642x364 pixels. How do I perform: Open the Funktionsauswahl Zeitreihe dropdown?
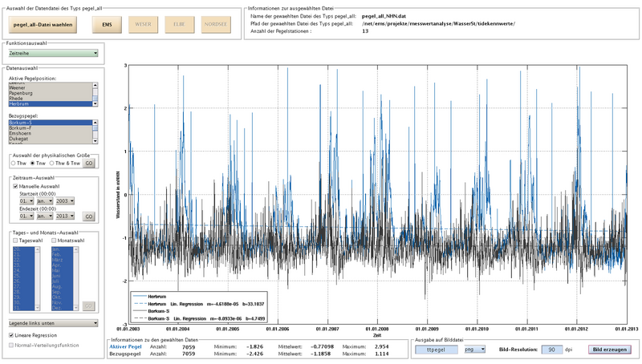tap(53, 53)
